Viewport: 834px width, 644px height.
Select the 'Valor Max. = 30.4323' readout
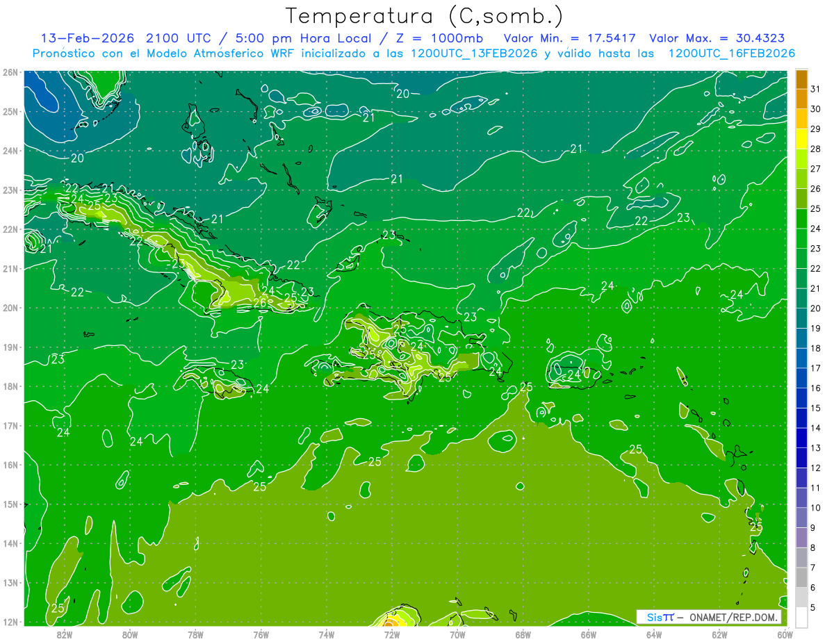click(717, 38)
